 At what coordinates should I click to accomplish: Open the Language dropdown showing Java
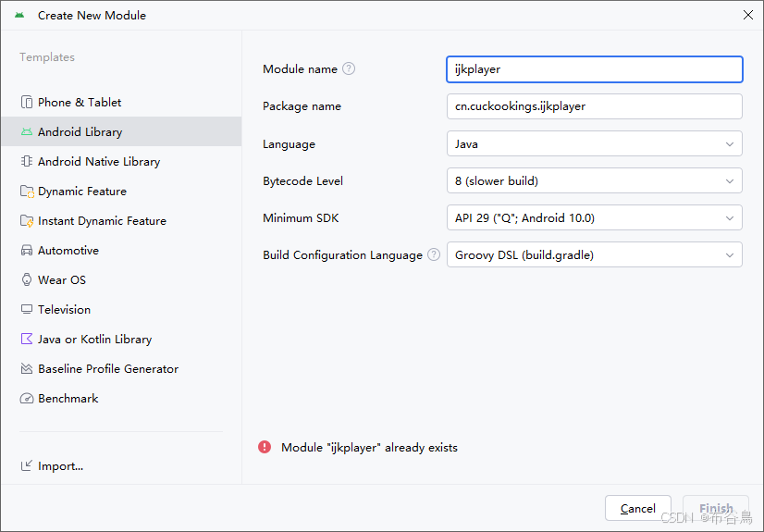[595, 143]
